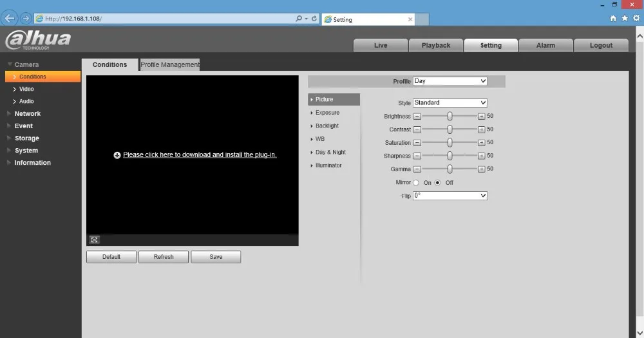Decrease Gamma with the minus button

(417, 169)
